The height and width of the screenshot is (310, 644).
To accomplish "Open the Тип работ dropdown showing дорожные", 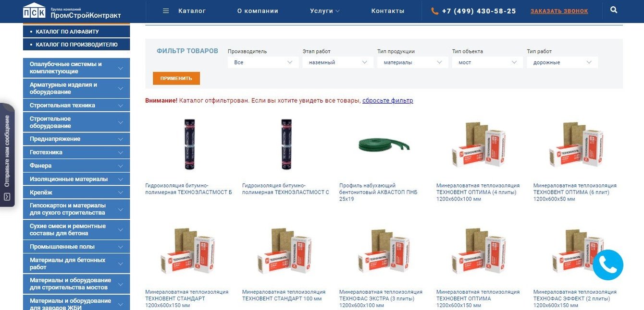I will coord(562,62).
